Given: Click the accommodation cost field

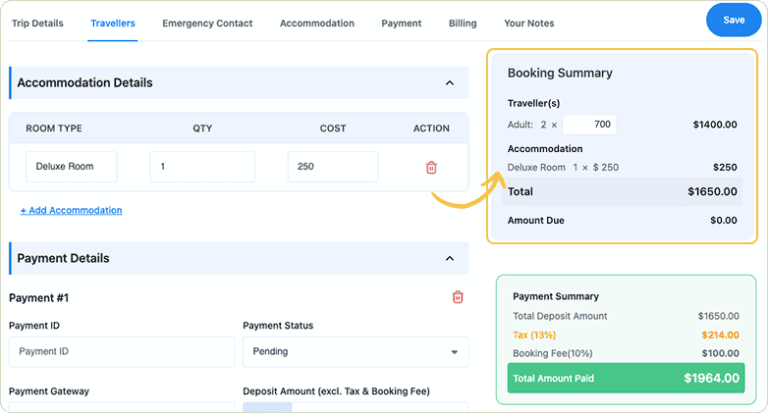Looking at the screenshot, I should [332, 167].
